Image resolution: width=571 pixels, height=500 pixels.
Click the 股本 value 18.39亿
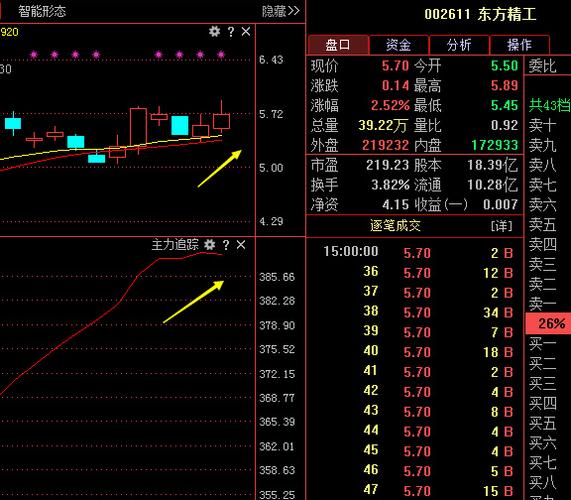[493, 165]
